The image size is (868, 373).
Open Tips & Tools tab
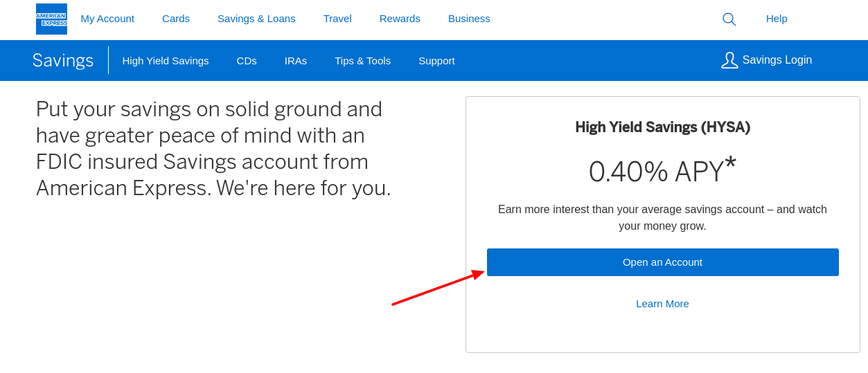[x=363, y=60]
